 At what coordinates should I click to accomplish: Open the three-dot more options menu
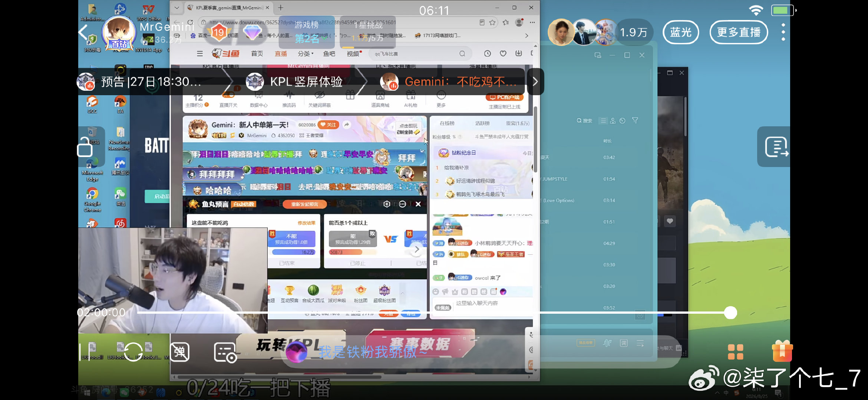click(x=783, y=33)
